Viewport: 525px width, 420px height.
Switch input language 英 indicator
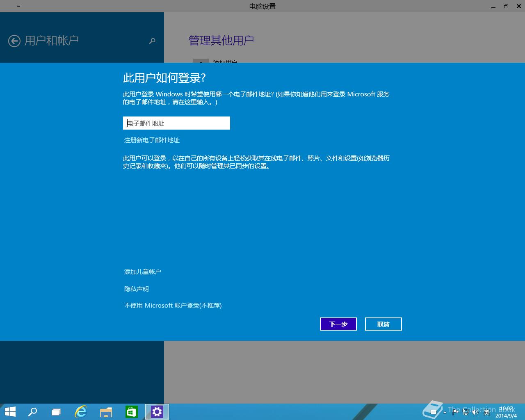click(487, 412)
